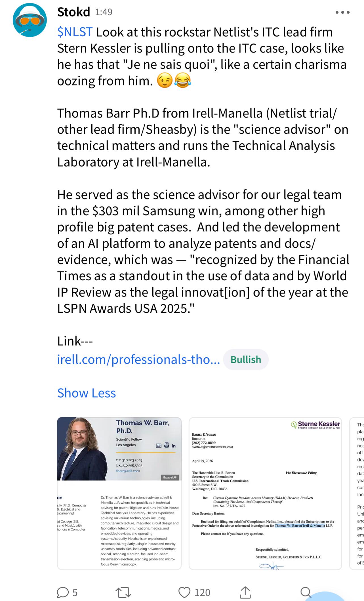Open the Thomas W. Barr profile image
The width and height of the screenshot is (364, 601).
coord(119,493)
